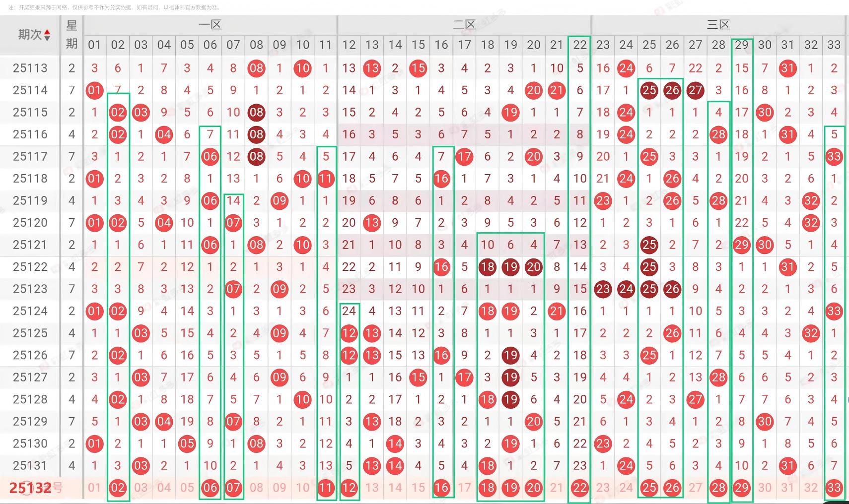
Task: Click red ball 31 in draw 25113
Action: click(x=788, y=68)
